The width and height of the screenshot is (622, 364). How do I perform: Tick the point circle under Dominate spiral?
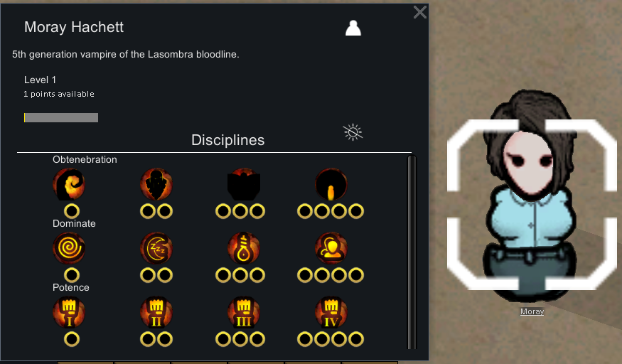point(72,275)
